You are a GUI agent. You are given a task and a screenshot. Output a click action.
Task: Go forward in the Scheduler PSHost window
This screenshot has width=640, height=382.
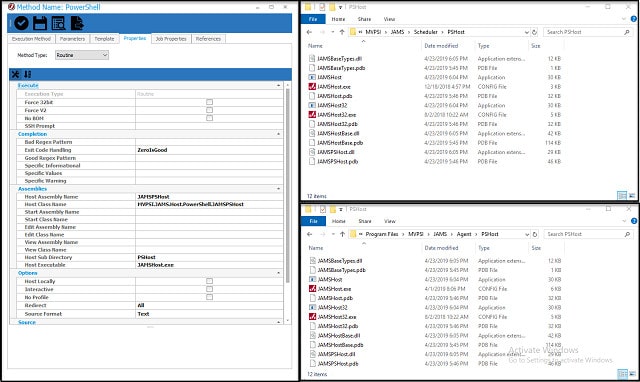click(x=322, y=32)
